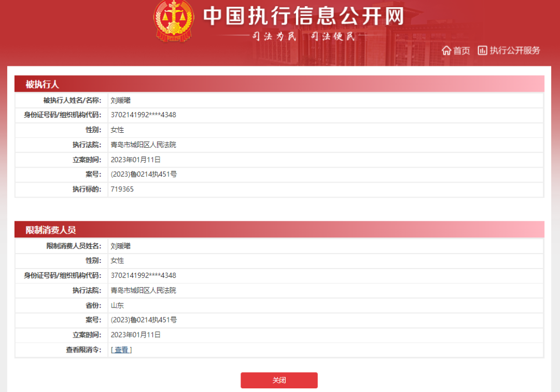Image resolution: width=560 pixels, height=392 pixels.
Task: Click the name 刘暖曦 in 被执行人 section
Action: point(120,100)
